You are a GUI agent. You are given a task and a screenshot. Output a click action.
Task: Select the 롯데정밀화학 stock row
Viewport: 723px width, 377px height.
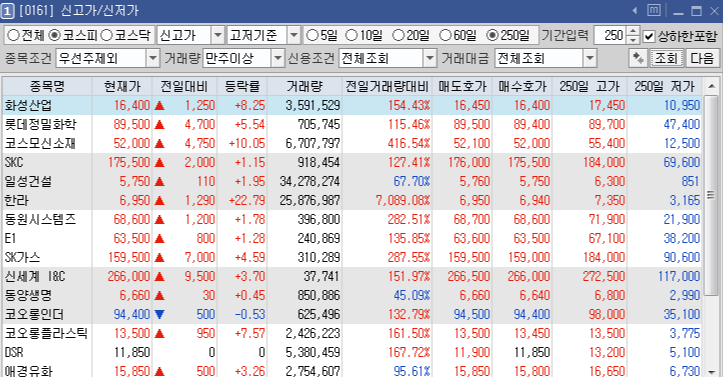tap(352, 124)
